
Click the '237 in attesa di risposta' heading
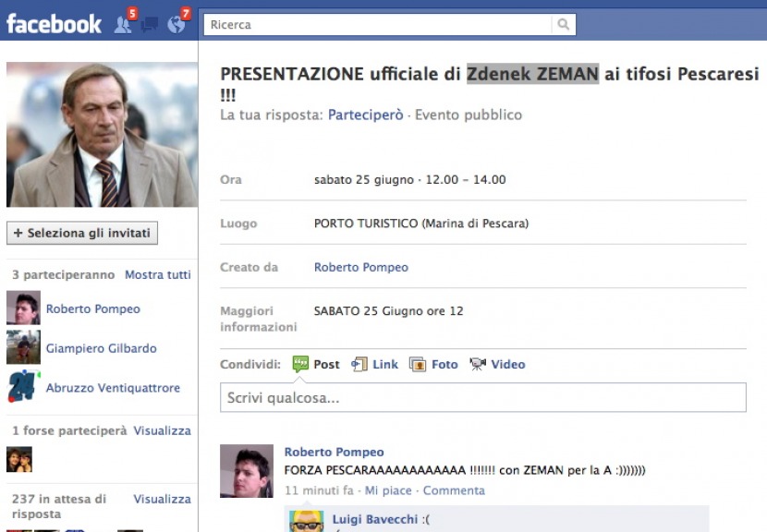click(x=59, y=506)
